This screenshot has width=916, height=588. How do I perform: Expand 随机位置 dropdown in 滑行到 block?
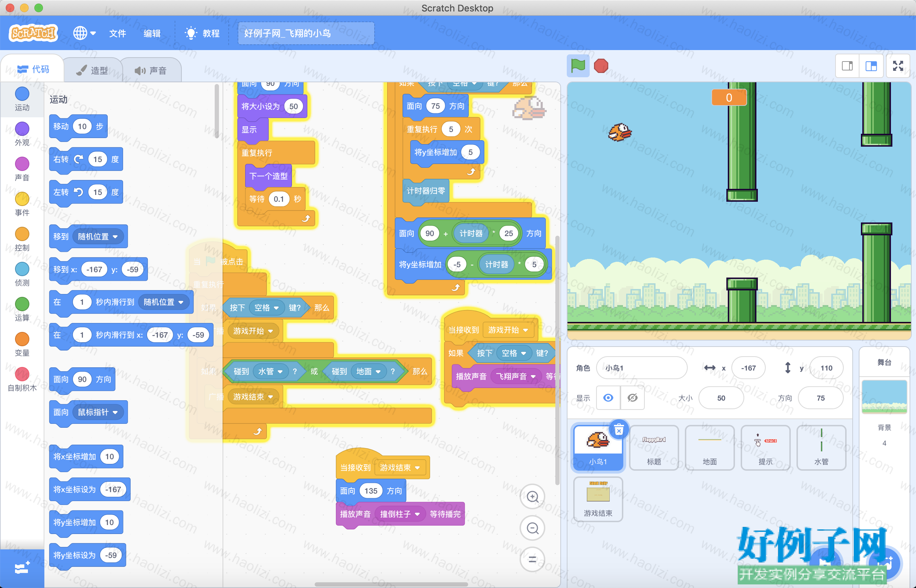164,302
